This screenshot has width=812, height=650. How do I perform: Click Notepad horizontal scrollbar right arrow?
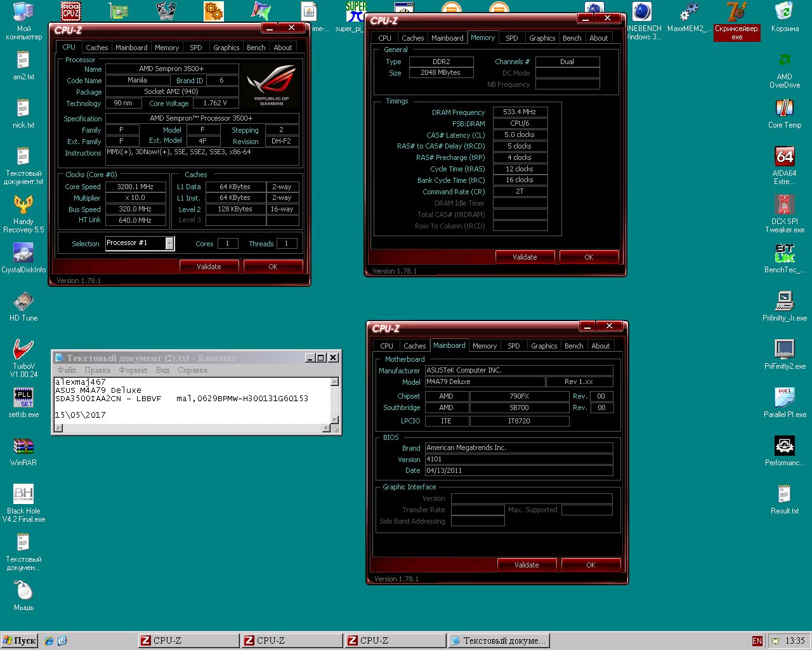(326, 428)
